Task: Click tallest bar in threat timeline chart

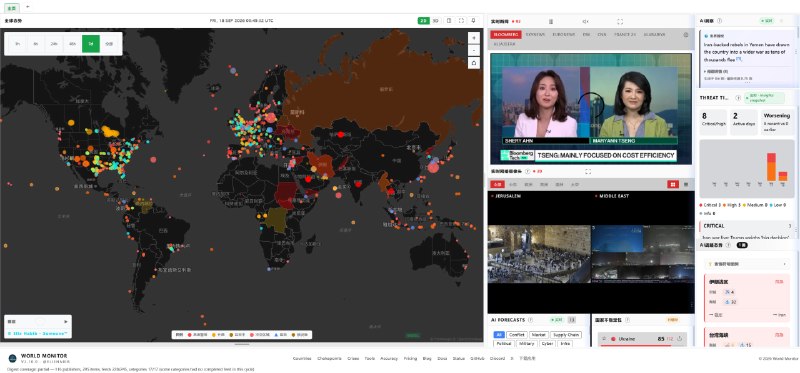Action: 771,167
